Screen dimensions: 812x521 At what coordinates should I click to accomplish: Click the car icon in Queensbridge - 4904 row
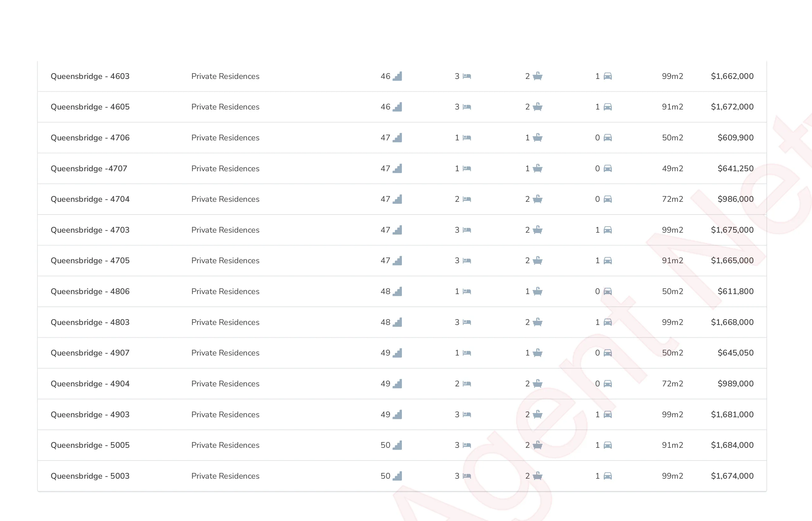[x=608, y=384]
